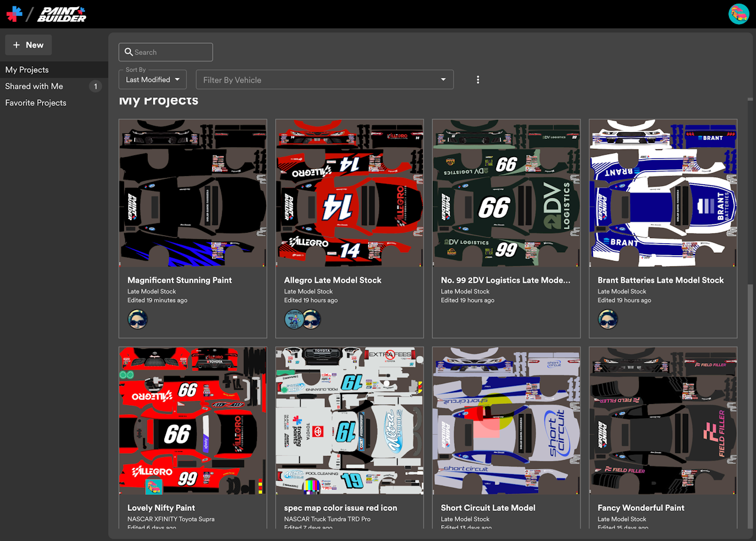Click the search magnifier icon
The image size is (756, 541).
coord(128,52)
